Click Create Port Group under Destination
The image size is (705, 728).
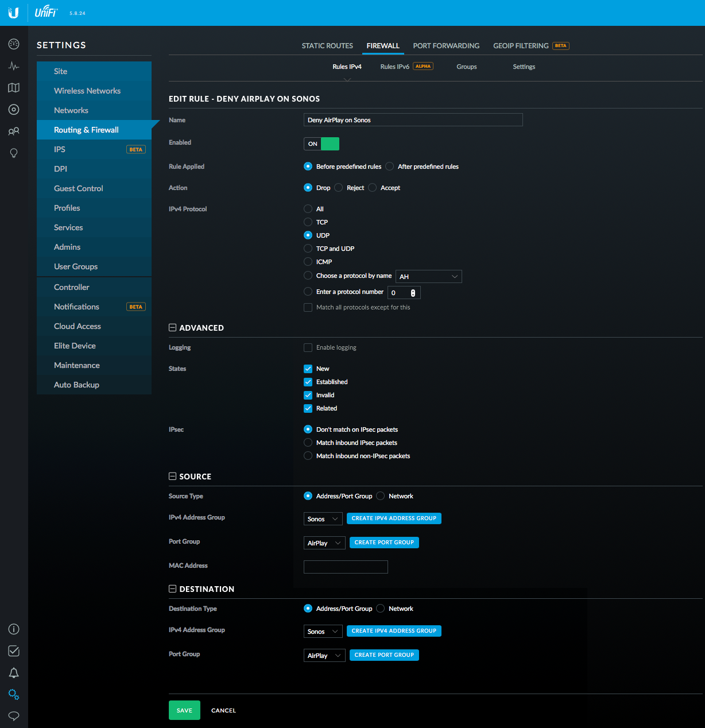[384, 655]
